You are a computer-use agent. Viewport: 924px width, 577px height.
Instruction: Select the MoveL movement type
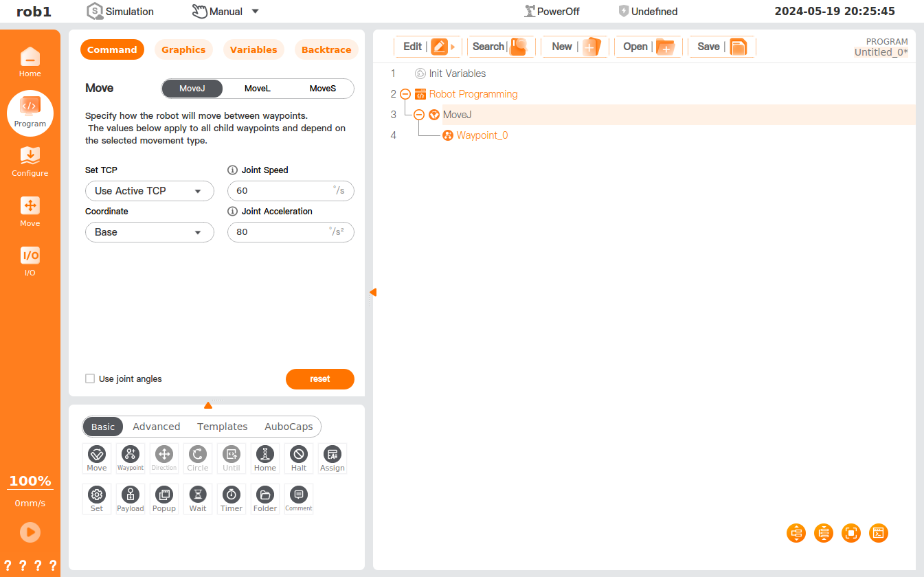(x=258, y=89)
